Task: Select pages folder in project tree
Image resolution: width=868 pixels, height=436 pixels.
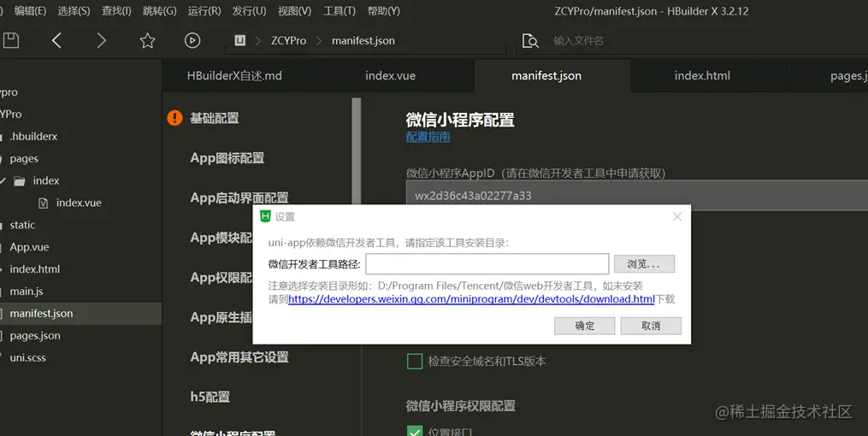Action: coord(24,159)
